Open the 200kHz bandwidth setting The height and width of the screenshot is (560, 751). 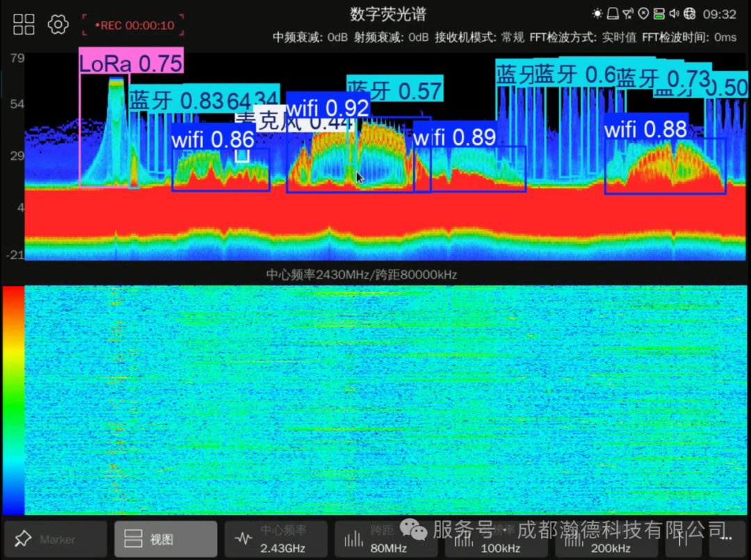[x=605, y=539]
